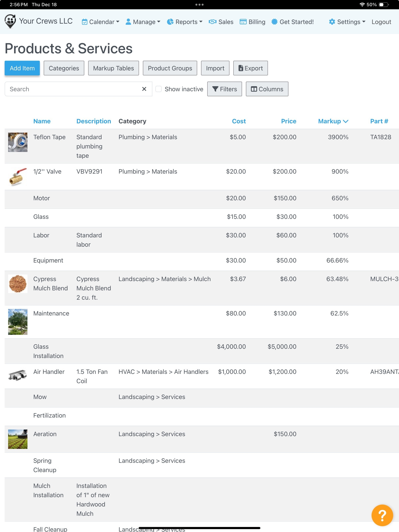Expand the Settings dropdown menu

click(x=347, y=22)
